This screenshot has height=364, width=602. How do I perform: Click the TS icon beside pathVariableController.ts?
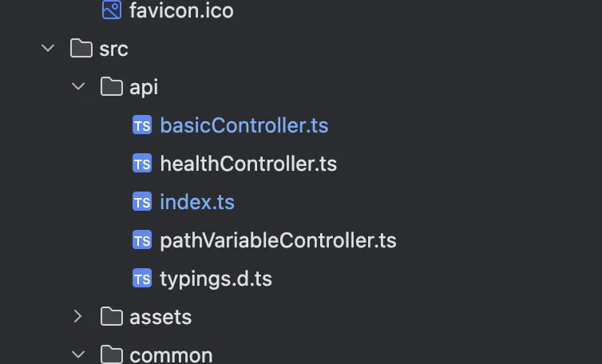[x=142, y=240]
